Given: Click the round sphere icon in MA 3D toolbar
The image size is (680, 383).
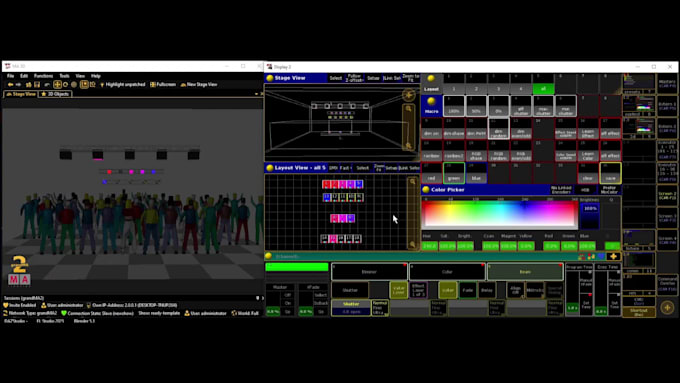Looking at the screenshot, I should [74, 85].
